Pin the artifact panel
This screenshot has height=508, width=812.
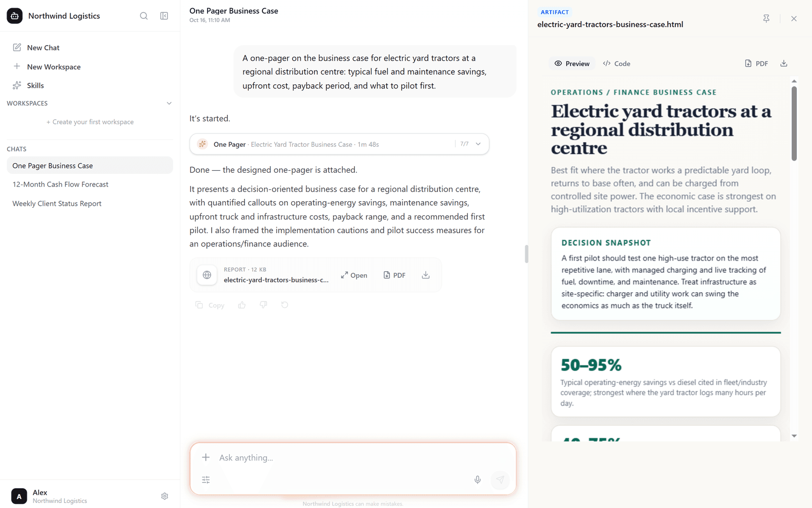[x=766, y=18]
